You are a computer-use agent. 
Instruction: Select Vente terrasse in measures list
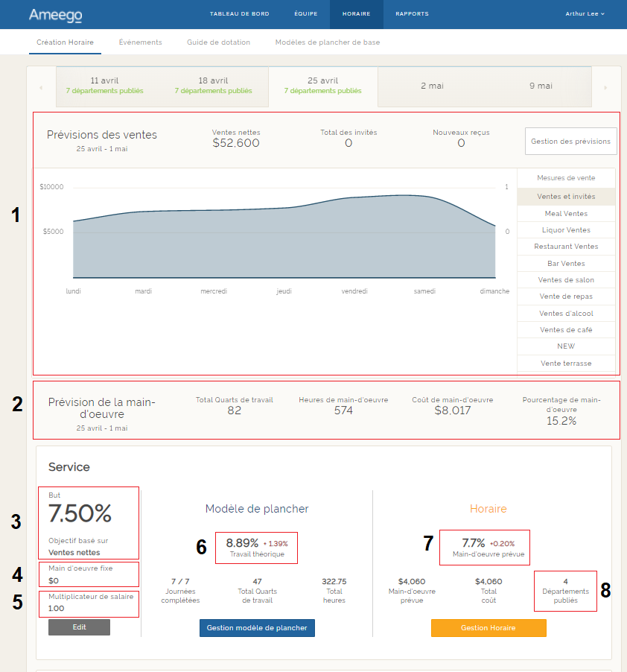coord(566,363)
